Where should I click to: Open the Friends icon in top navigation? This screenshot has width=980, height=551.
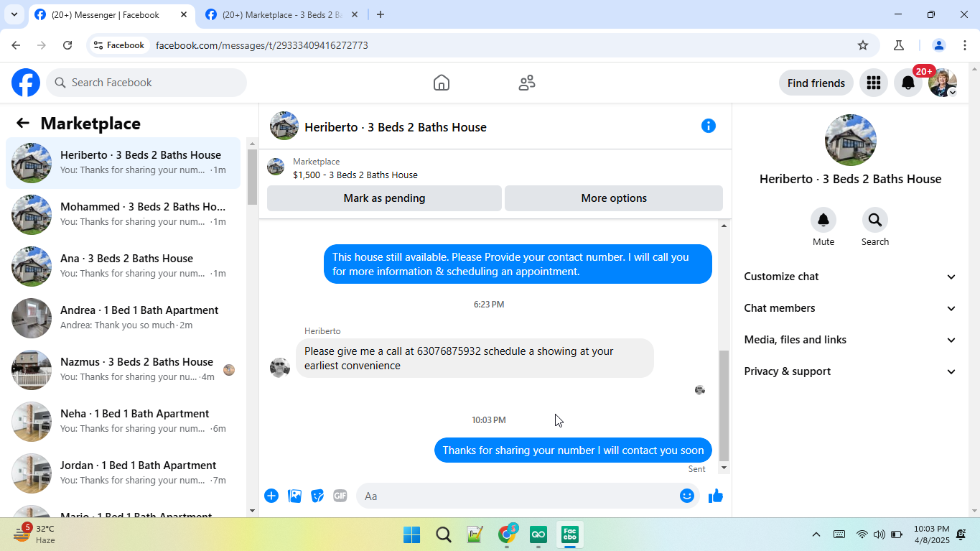point(527,83)
